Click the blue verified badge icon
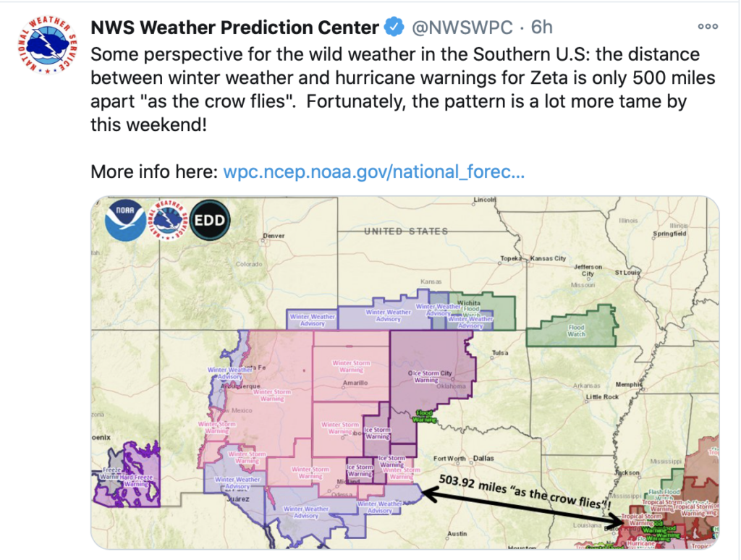This screenshot has height=560, width=741. click(x=393, y=27)
